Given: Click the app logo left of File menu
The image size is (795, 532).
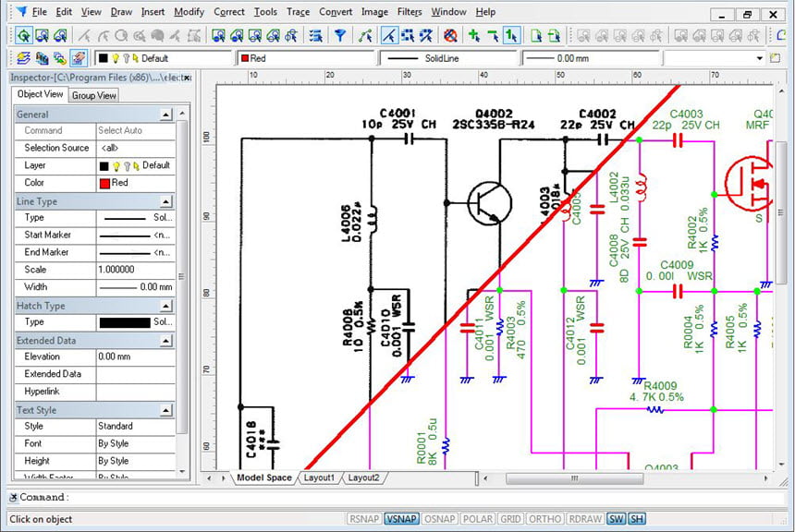Looking at the screenshot, I should click(21, 11).
